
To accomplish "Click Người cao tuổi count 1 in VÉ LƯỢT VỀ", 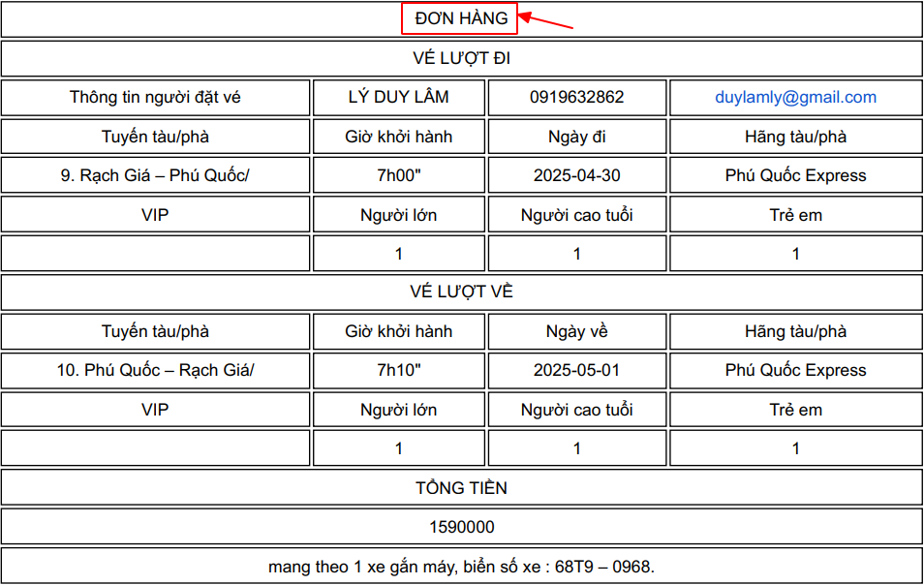I will [577, 448].
